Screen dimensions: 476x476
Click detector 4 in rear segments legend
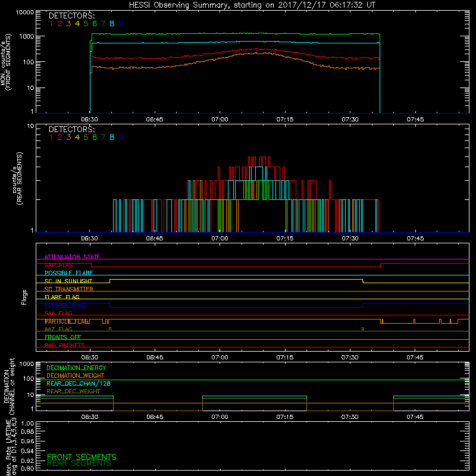tap(77, 137)
